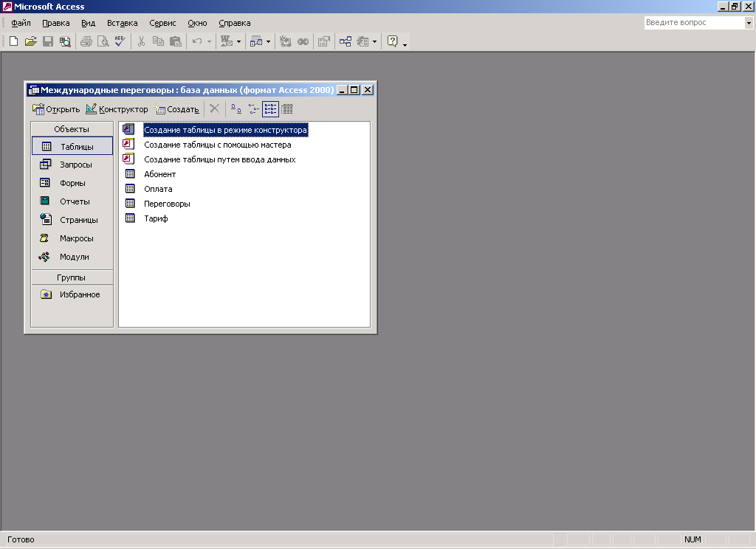Viewport: 756px width, 549px height.
Task: Select Страницы in objects pane
Action: tap(72, 220)
